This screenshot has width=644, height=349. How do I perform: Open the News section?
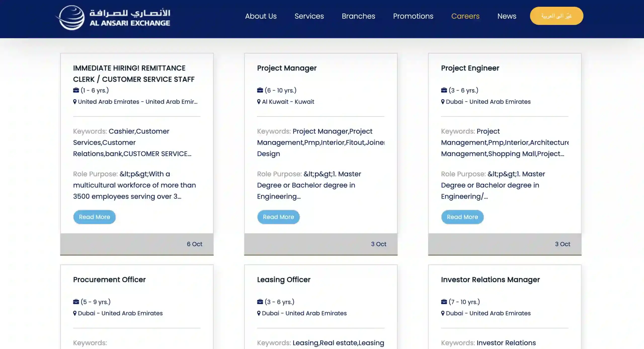click(507, 16)
